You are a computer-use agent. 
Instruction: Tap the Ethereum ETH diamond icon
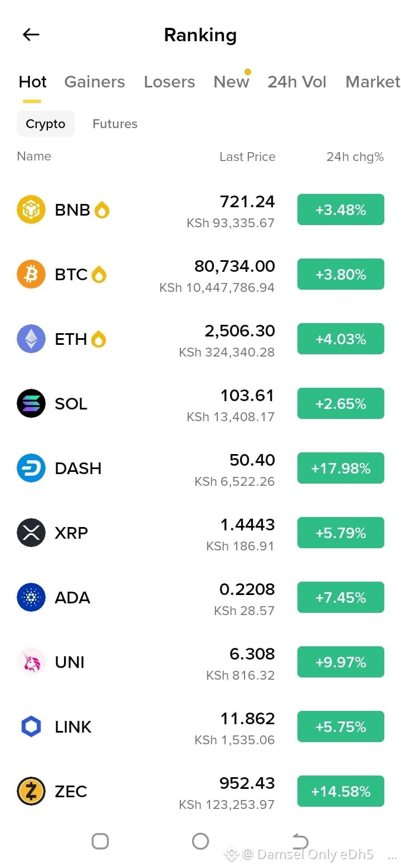(x=31, y=339)
